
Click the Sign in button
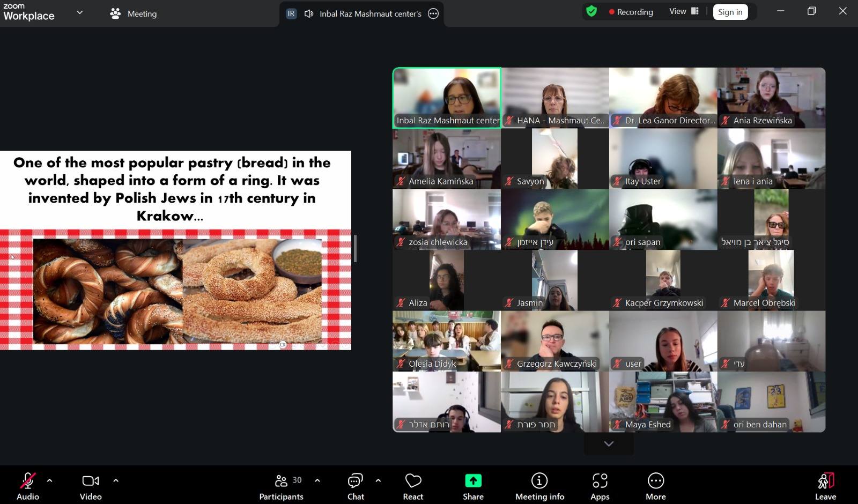730,12
